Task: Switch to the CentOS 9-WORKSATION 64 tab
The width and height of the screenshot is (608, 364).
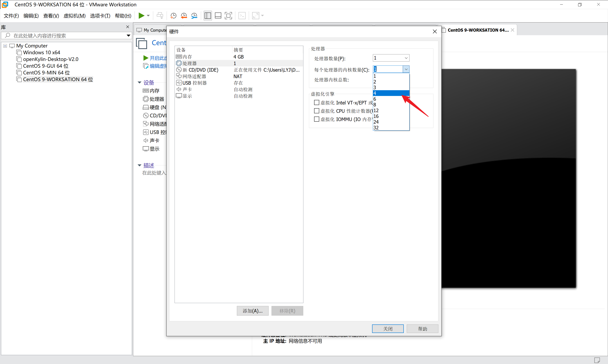Action: 478,30
